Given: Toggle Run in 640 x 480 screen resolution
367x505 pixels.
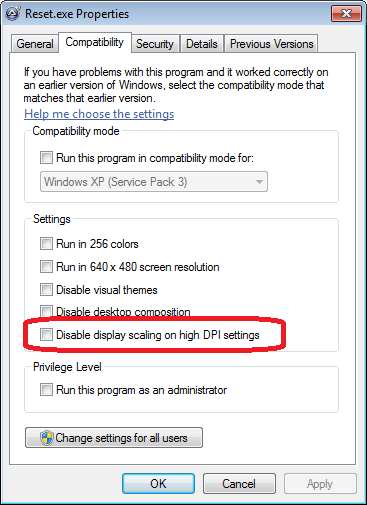Looking at the screenshot, I should pos(46,266).
